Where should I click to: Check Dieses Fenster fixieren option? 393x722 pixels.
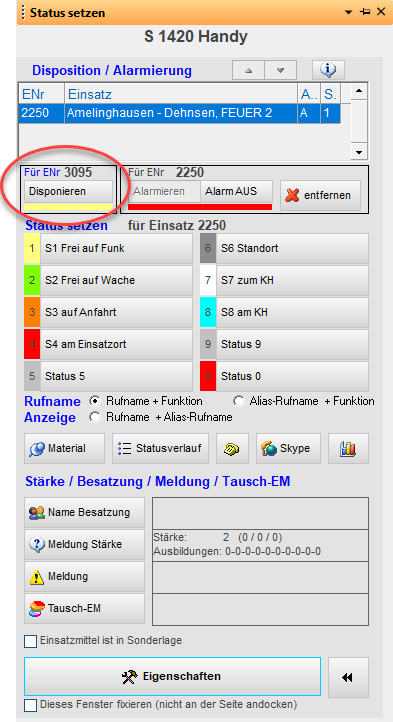[30, 705]
